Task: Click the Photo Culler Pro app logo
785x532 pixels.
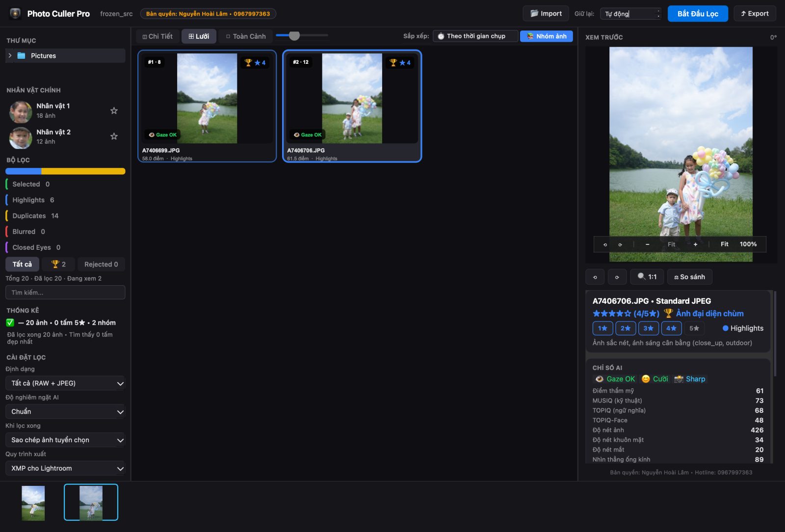Action: (x=15, y=14)
